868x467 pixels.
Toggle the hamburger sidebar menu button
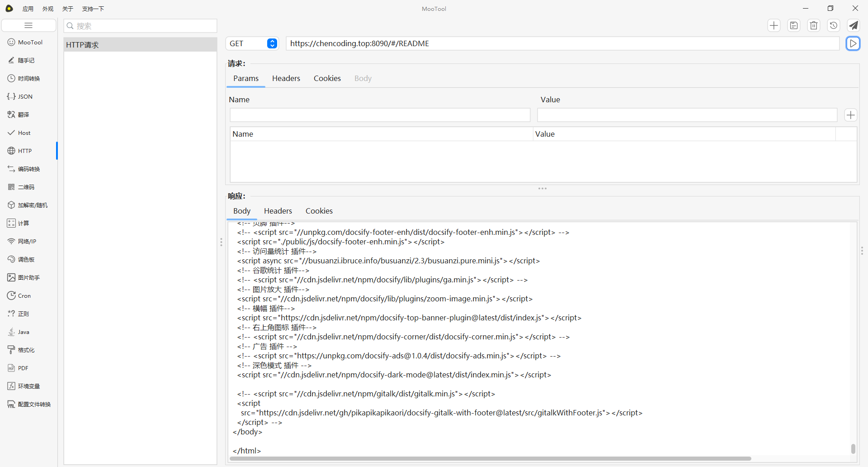pyautogui.click(x=28, y=25)
